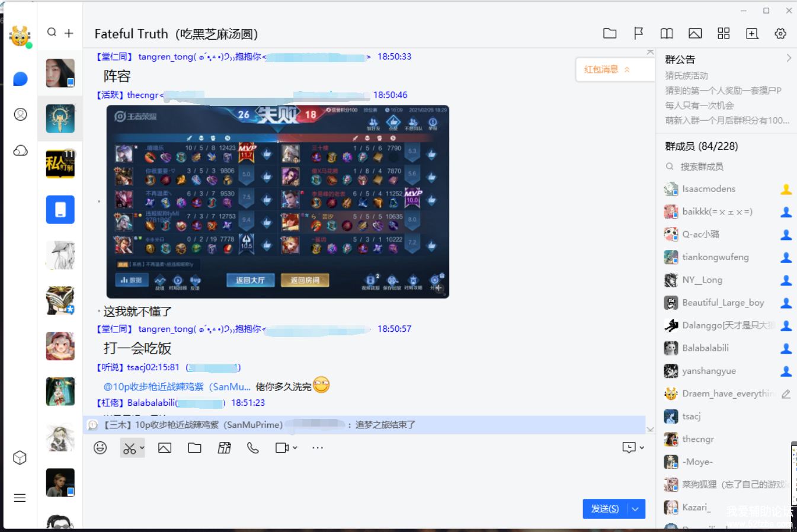Open the first chat avatar in list

[60, 73]
